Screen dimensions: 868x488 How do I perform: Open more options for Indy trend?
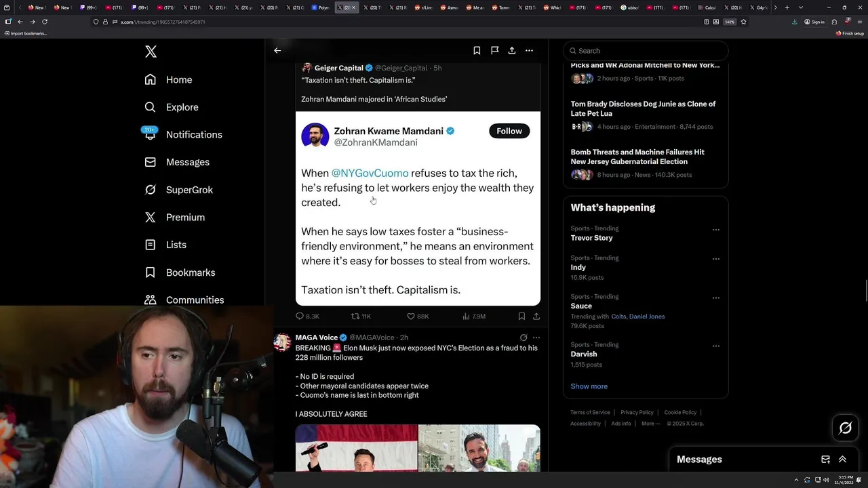[x=715, y=259]
